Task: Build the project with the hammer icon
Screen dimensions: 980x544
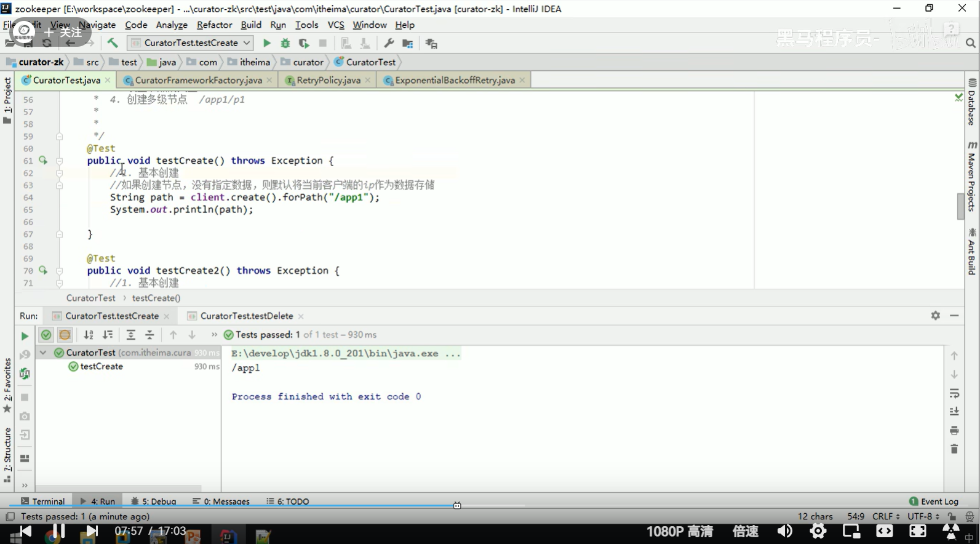Action: [x=113, y=43]
